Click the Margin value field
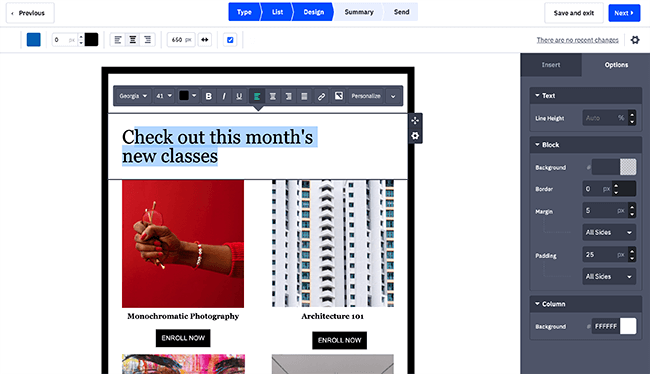The width and height of the screenshot is (650, 374). click(x=605, y=210)
